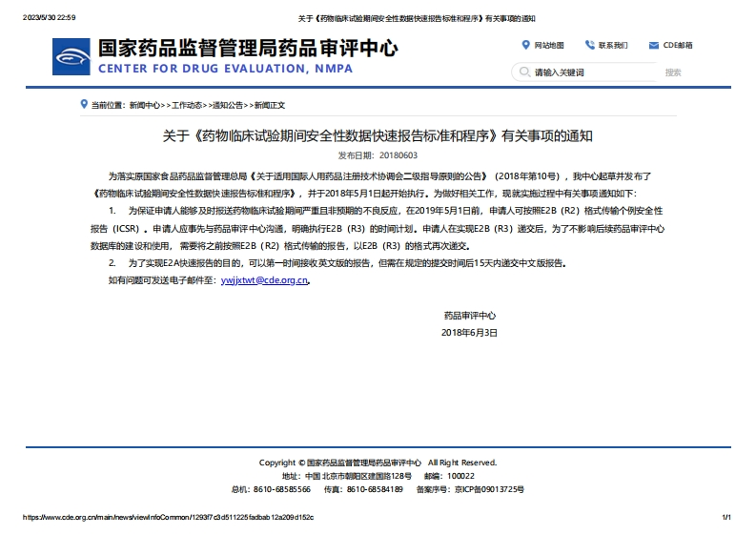Click footer address 北京市朝阳区建国路128号
Image resolution: width=756 pixels, height=535 pixels.
pyautogui.click(x=367, y=476)
